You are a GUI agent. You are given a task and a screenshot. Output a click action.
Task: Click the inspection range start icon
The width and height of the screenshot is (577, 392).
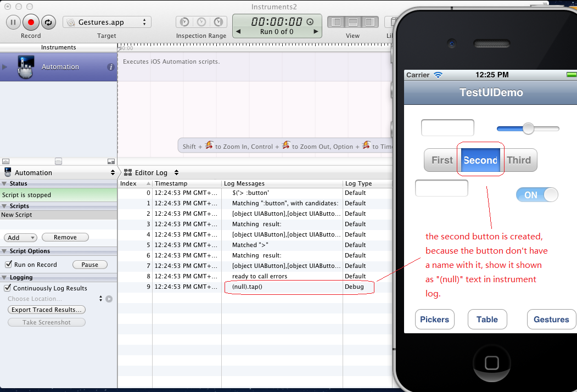pos(184,22)
